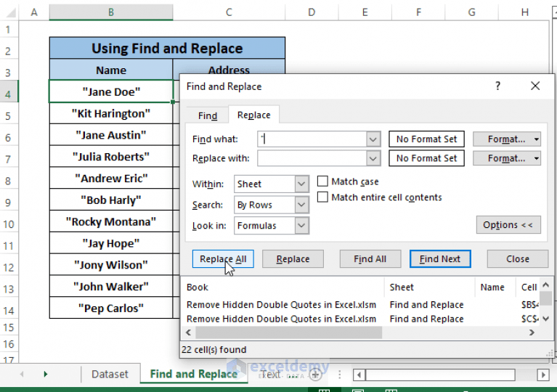Click select-all corner of the worksheet
This screenshot has height=392, width=557.
click(x=9, y=12)
